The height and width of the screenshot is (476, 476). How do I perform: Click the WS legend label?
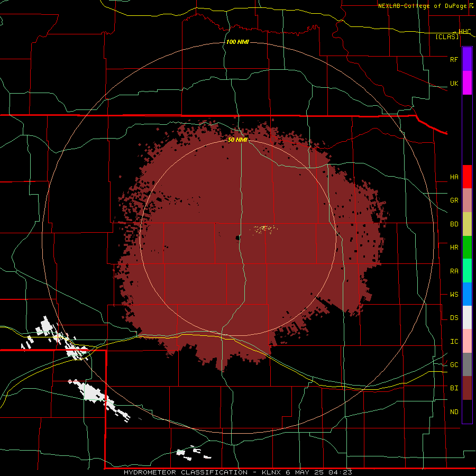pyautogui.click(x=454, y=295)
